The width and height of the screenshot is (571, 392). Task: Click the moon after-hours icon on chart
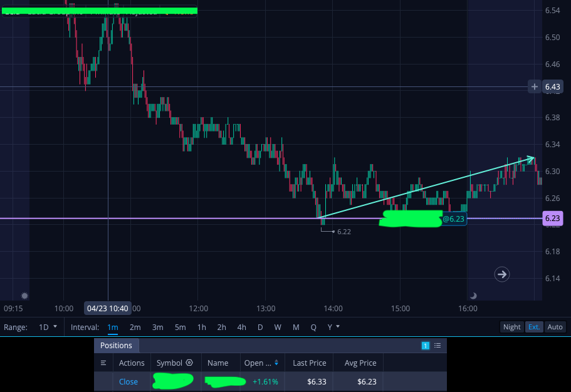(473, 296)
